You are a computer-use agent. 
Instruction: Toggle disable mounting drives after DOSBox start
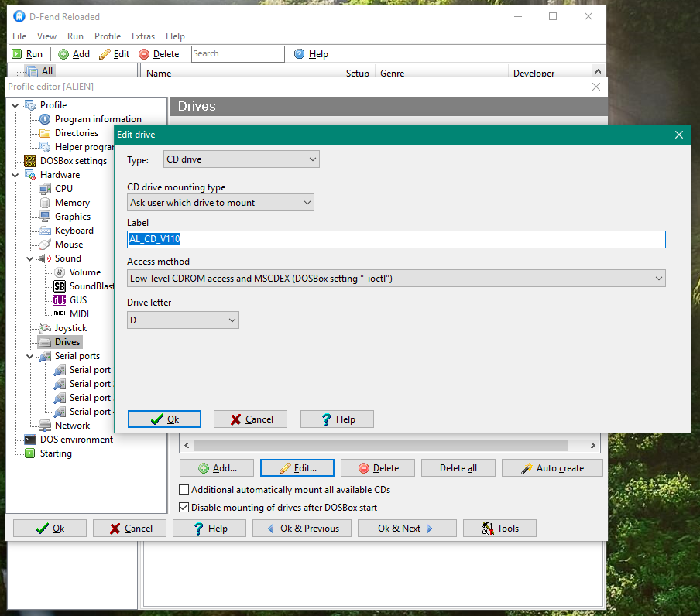click(x=184, y=508)
